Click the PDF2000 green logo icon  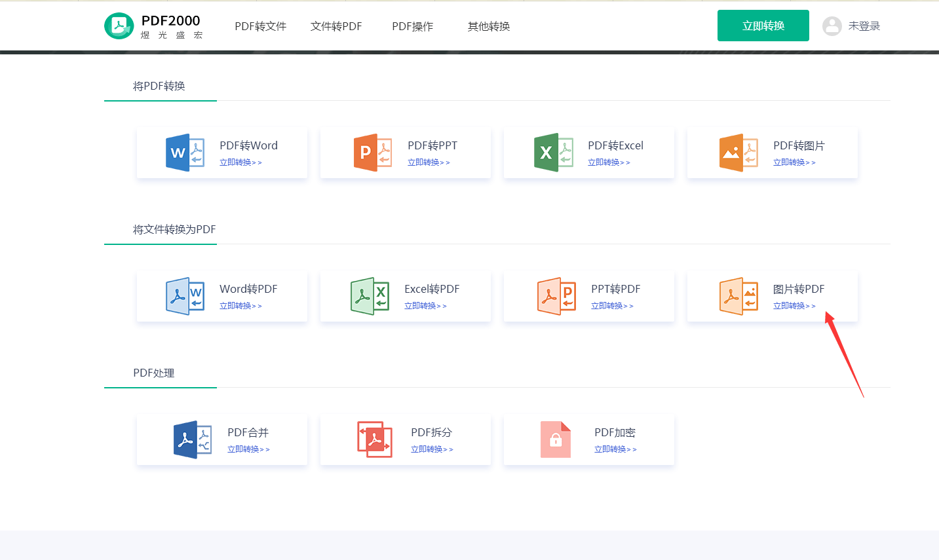tap(119, 26)
